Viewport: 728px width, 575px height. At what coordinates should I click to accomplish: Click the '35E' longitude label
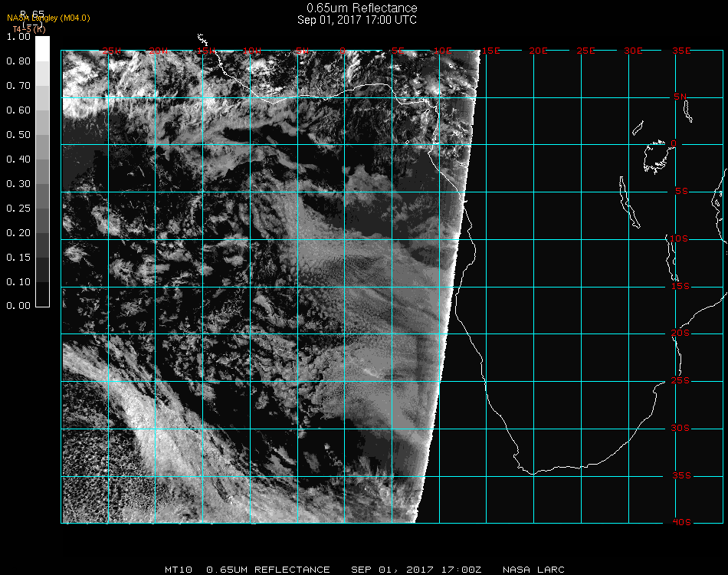(x=681, y=51)
